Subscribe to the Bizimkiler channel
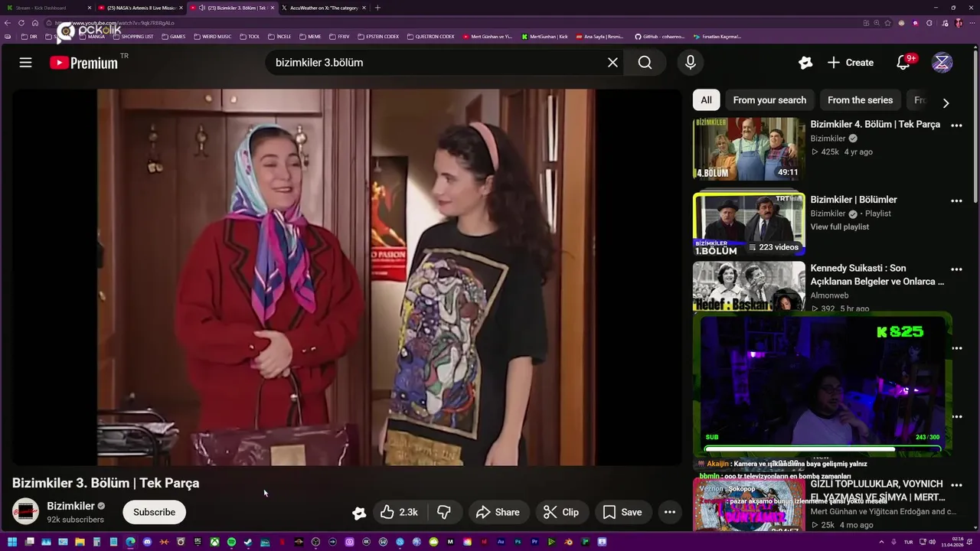 [x=154, y=512]
